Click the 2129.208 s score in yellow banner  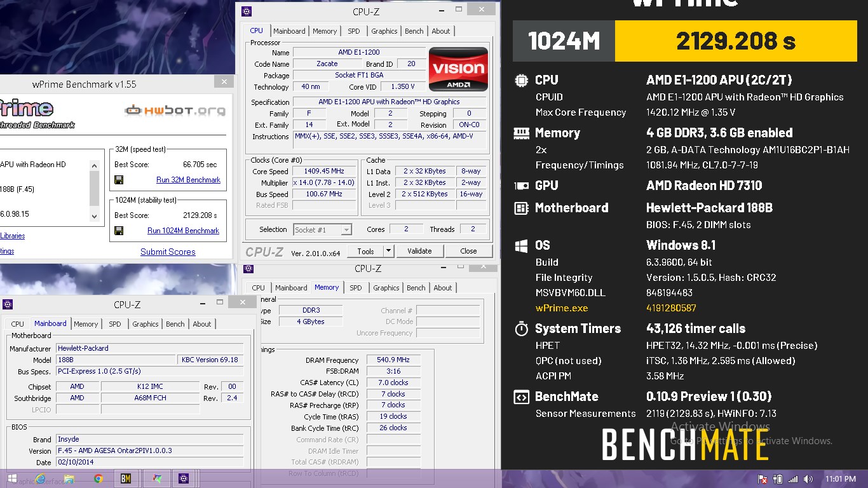tap(736, 41)
